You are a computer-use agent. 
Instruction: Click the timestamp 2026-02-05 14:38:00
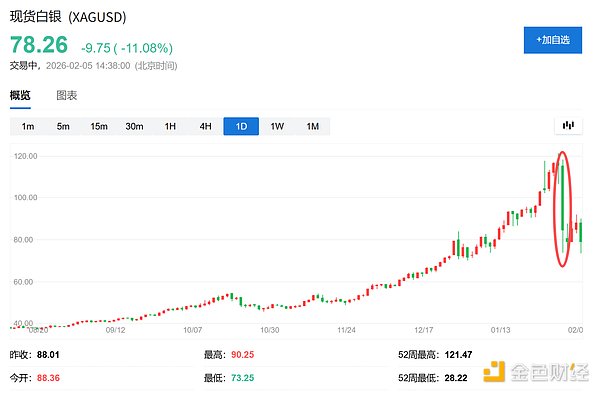tap(88, 66)
